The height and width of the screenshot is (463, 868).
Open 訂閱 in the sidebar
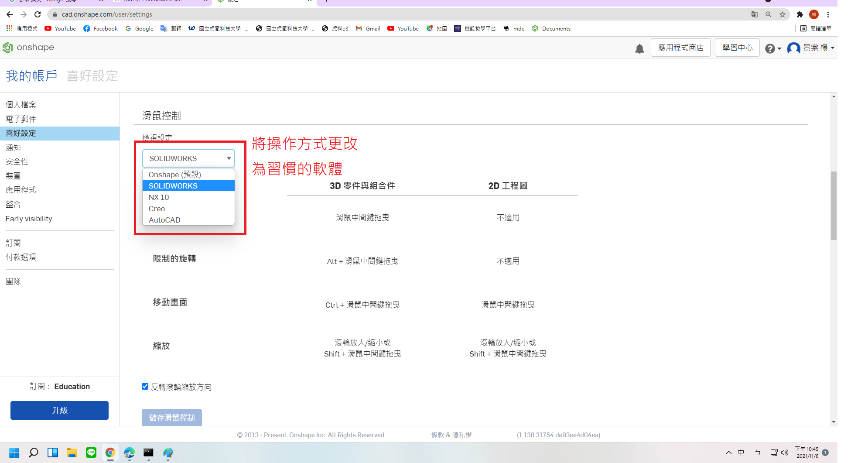pyautogui.click(x=13, y=243)
